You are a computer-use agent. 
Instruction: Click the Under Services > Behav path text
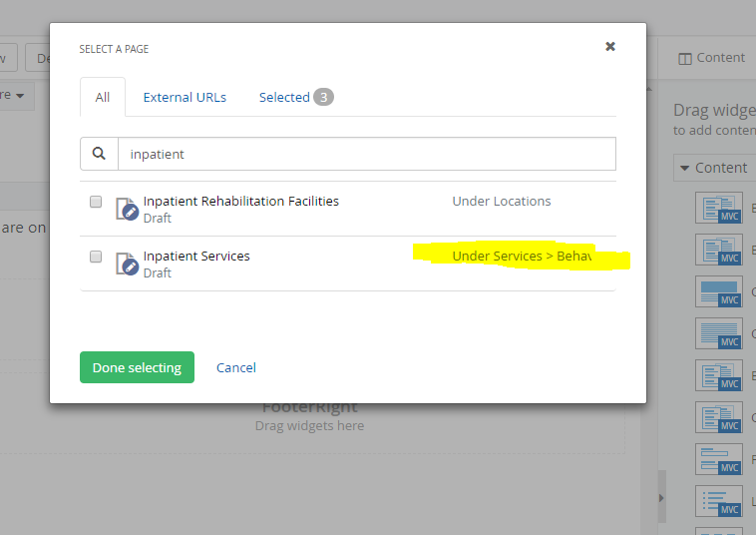tap(522, 256)
